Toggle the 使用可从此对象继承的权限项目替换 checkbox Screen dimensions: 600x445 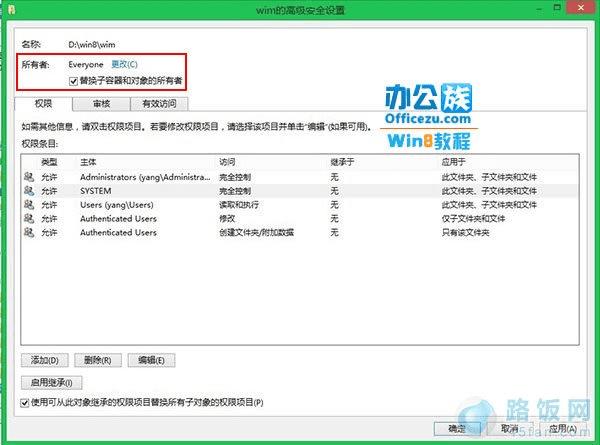(x=24, y=403)
